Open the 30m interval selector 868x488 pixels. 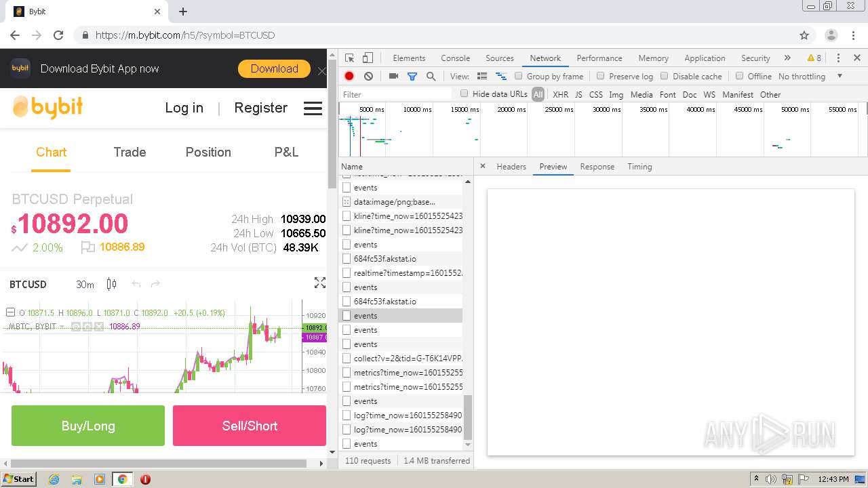click(85, 285)
